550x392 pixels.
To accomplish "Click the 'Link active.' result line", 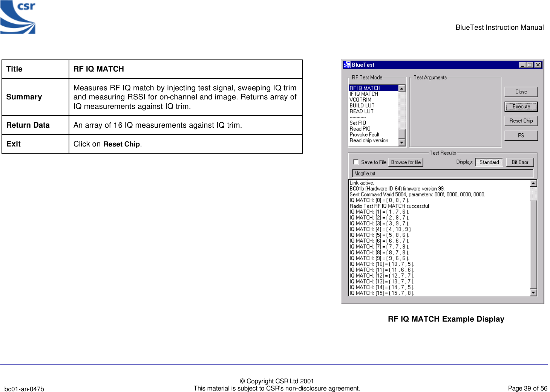I will tap(362, 183).
